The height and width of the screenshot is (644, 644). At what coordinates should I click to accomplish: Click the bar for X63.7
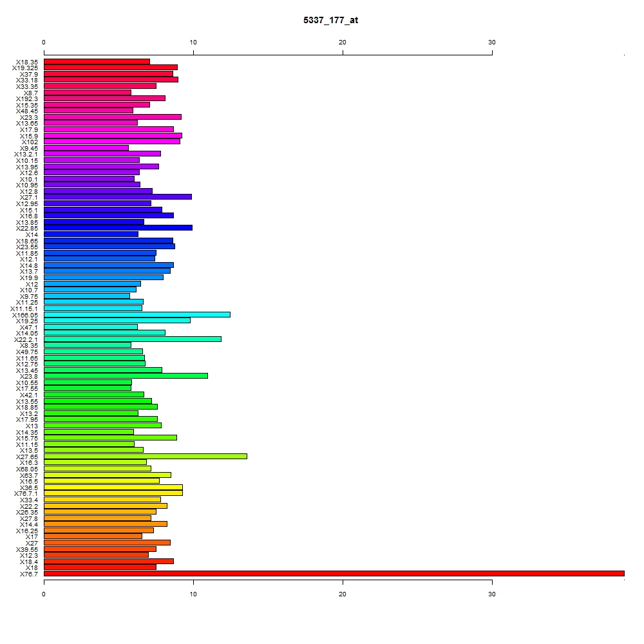point(107,475)
